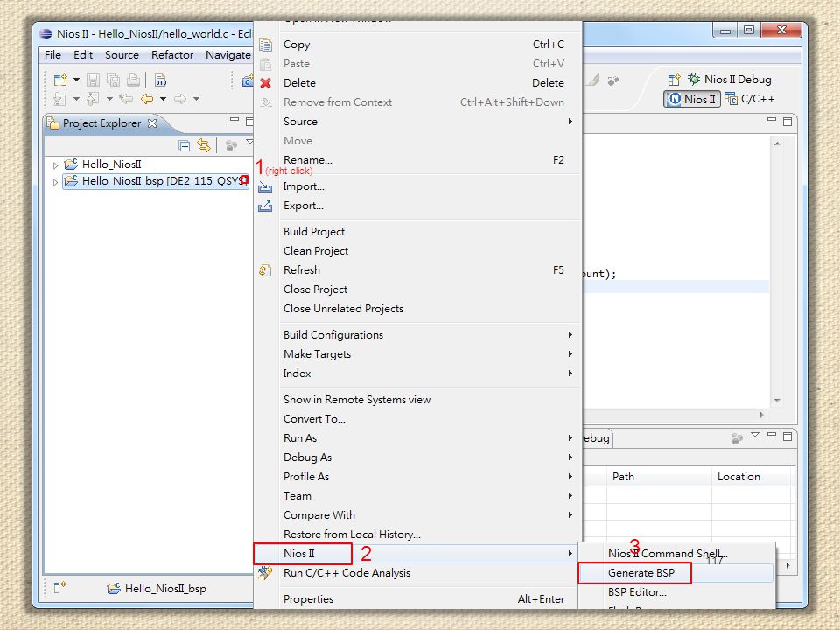This screenshot has width=840, height=630.
Task: Open the Index submenu
Action: [x=418, y=374]
